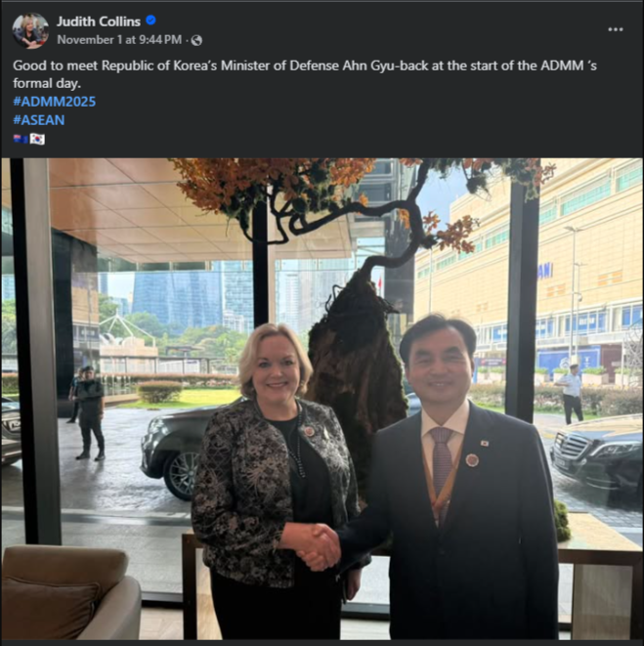Click the black Mercedes sedan in the photo
The width and height of the screenshot is (644, 646).
point(596,453)
